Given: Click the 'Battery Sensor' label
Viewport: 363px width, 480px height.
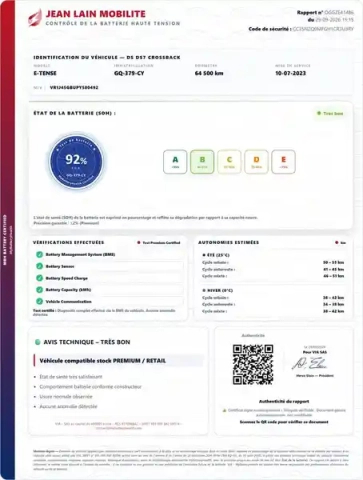Looking at the screenshot, I should tap(60, 266).
